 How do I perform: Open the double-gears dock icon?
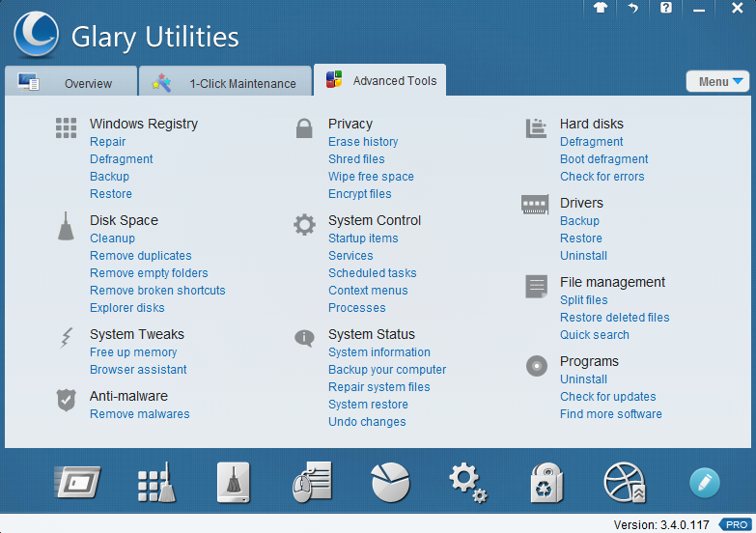coord(468,483)
